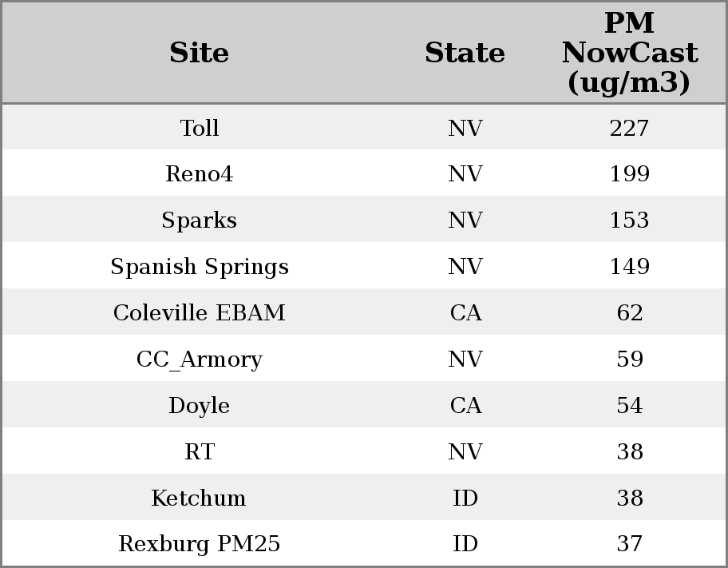Click the Site column header
Viewport: 728px width, 568px height.
click(200, 53)
